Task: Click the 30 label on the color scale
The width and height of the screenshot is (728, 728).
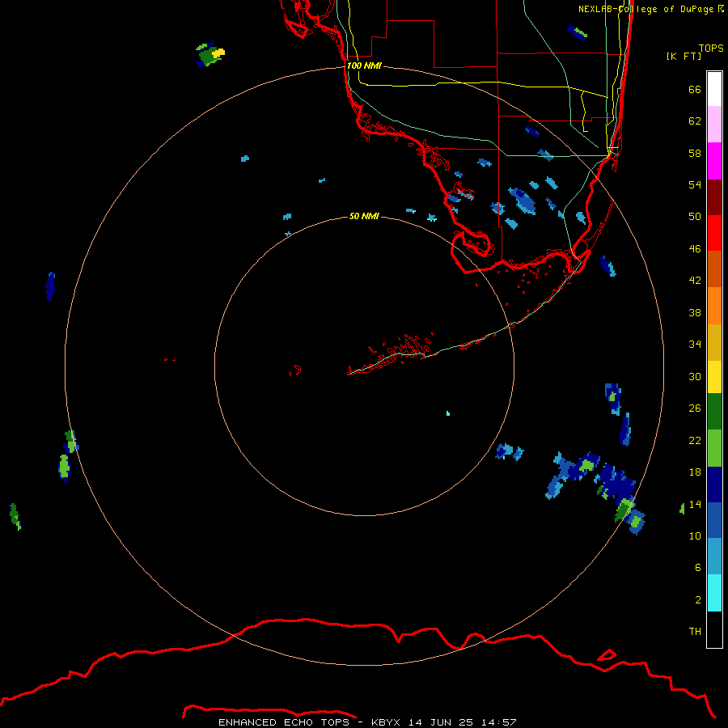Action: (695, 376)
